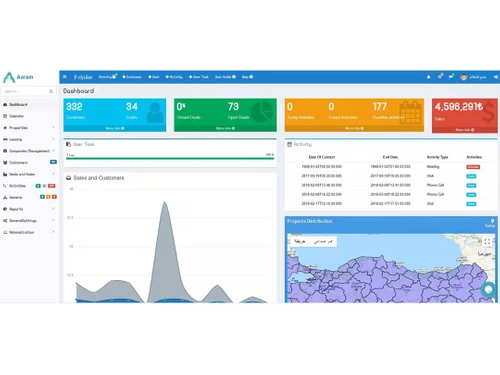
Task: Click the Reports pie icon in sidebar
Action: 5,209
